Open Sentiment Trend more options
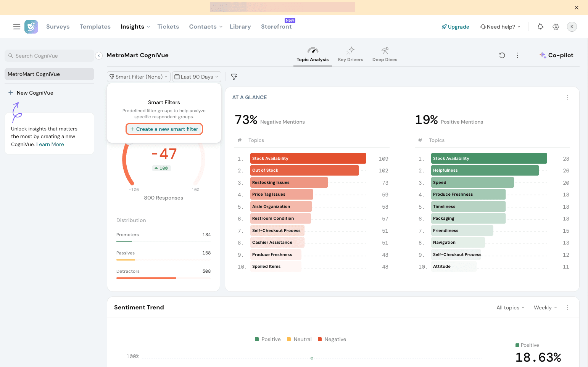Screen dimensions: 588x367 pos(568,307)
